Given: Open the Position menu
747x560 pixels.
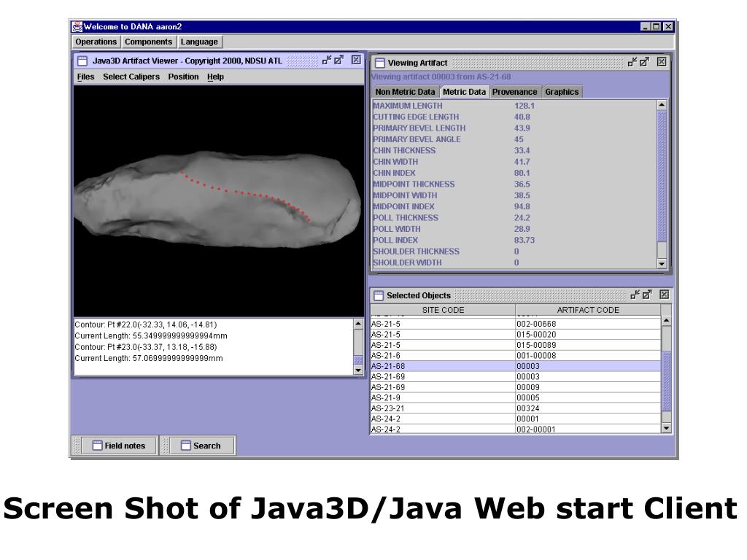Looking at the screenshot, I should point(183,77).
